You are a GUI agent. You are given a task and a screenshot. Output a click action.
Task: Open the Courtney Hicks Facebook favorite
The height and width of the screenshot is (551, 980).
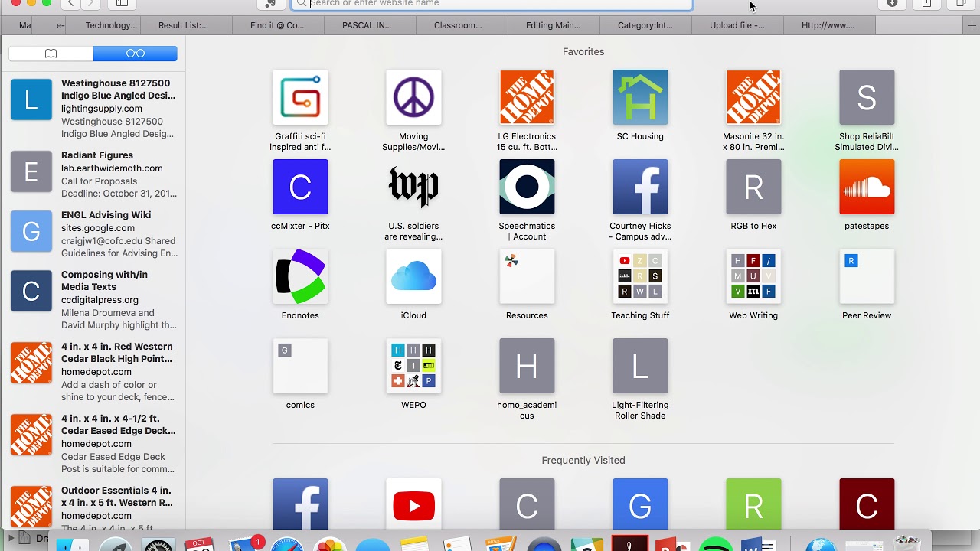[x=640, y=187]
